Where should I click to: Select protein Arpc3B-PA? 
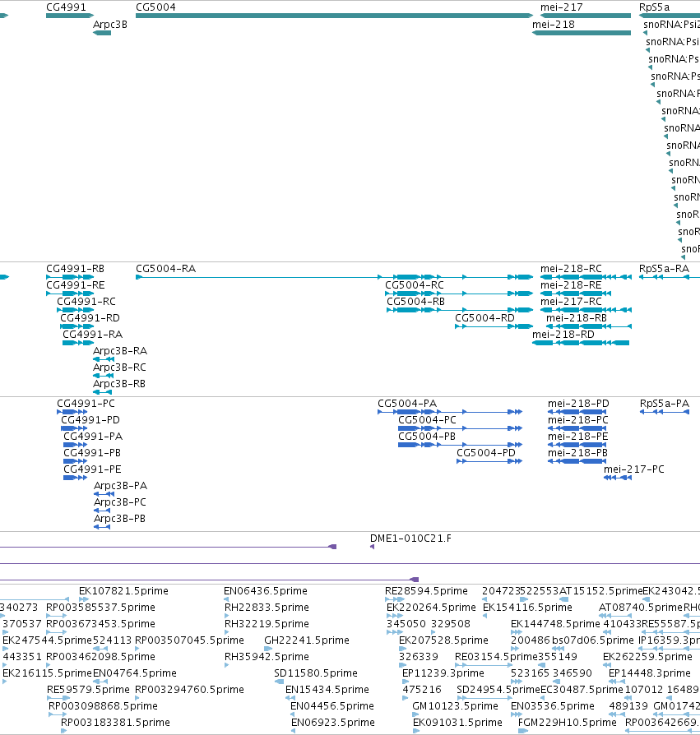[120, 486]
